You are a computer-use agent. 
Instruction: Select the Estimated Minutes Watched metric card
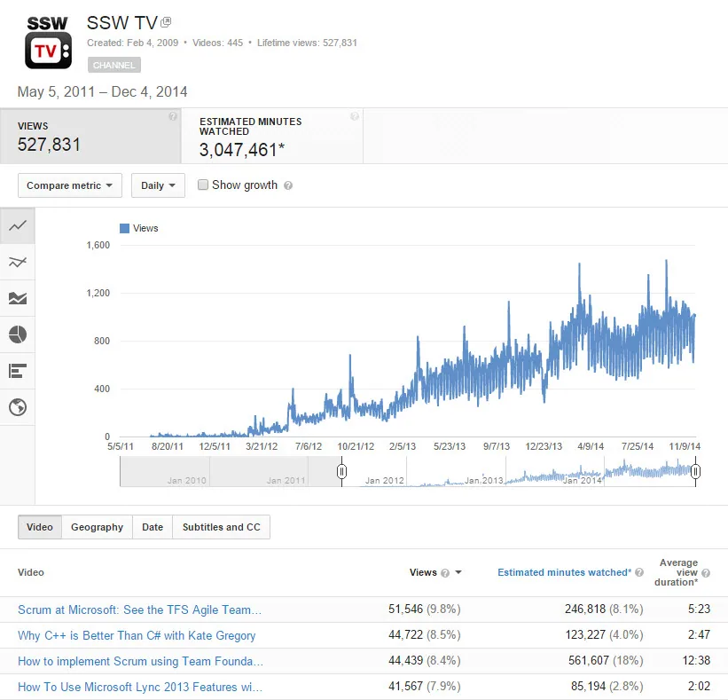tap(272, 136)
